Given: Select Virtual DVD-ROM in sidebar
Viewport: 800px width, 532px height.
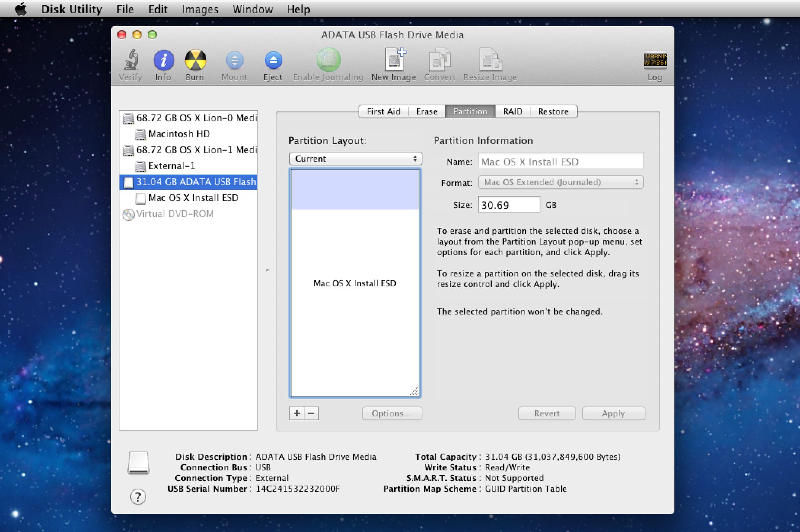Looking at the screenshot, I should click(x=188, y=214).
